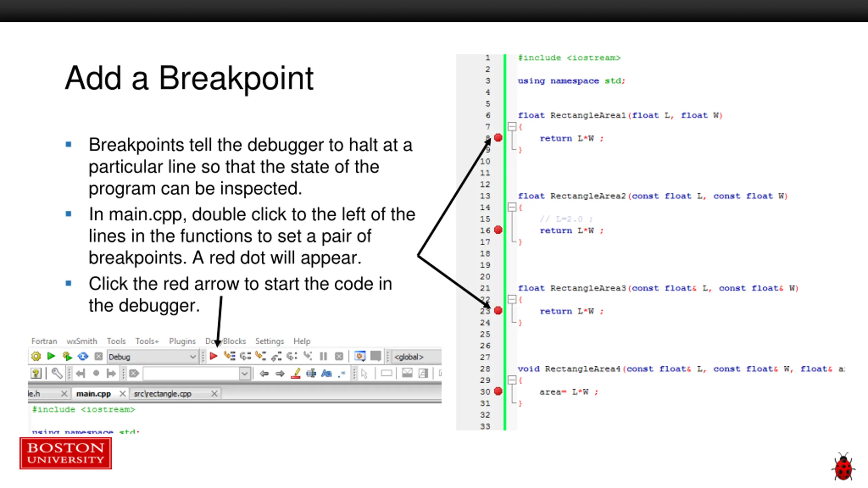Click the RectangleArea2 function signature line
The width and height of the screenshot is (868, 488).
click(653, 196)
